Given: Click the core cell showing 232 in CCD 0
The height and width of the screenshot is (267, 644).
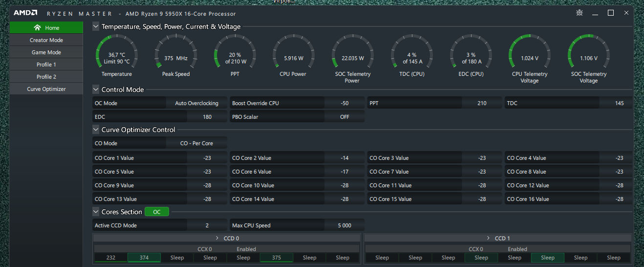Looking at the screenshot, I should [x=111, y=258].
